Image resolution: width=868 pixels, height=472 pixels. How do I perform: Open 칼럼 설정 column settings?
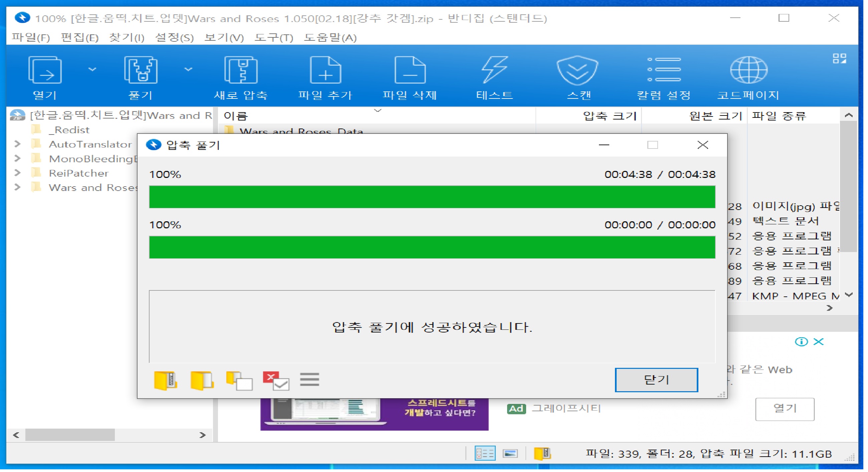pyautogui.click(x=663, y=70)
